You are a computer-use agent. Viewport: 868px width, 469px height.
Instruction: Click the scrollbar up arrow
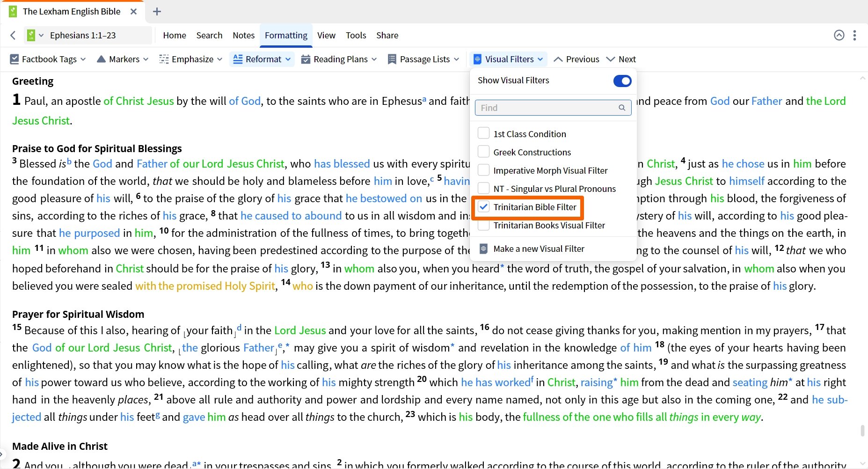(862, 78)
